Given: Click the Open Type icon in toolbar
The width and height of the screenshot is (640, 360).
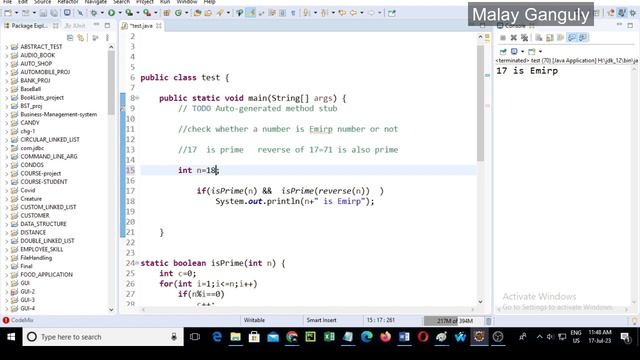Looking at the screenshot, I should click(x=197, y=13).
